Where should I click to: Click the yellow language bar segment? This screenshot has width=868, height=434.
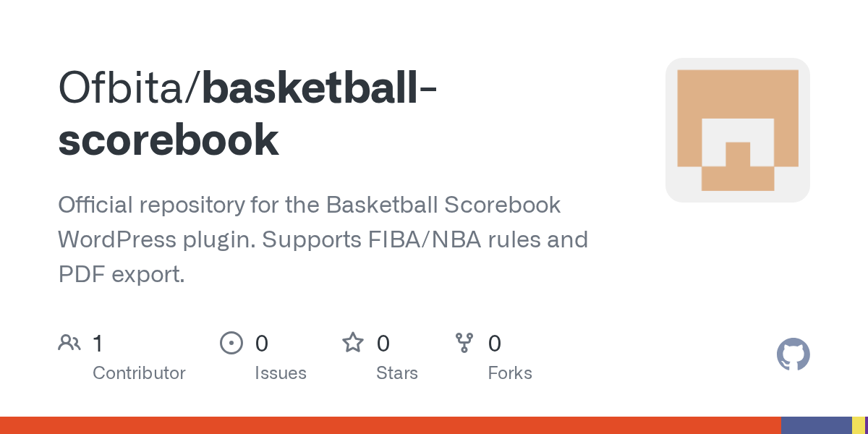coord(858,425)
